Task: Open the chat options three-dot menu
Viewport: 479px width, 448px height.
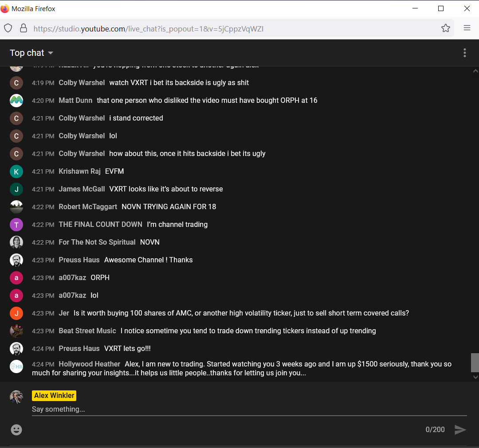Action: point(464,53)
